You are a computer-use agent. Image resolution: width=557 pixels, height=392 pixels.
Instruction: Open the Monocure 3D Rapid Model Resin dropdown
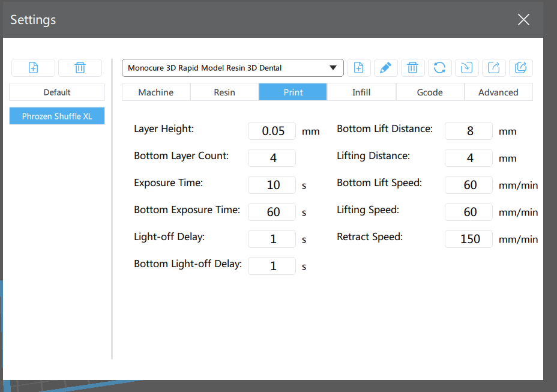(233, 68)
